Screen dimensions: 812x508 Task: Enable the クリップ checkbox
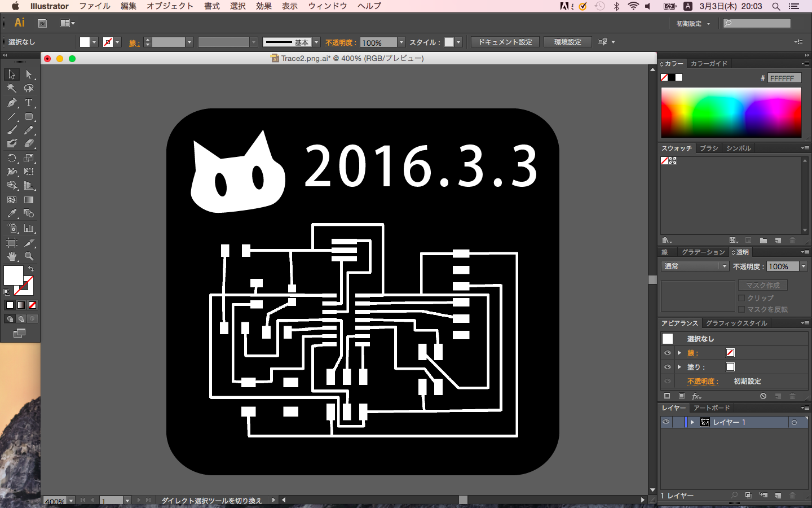[x=742, y=298]
